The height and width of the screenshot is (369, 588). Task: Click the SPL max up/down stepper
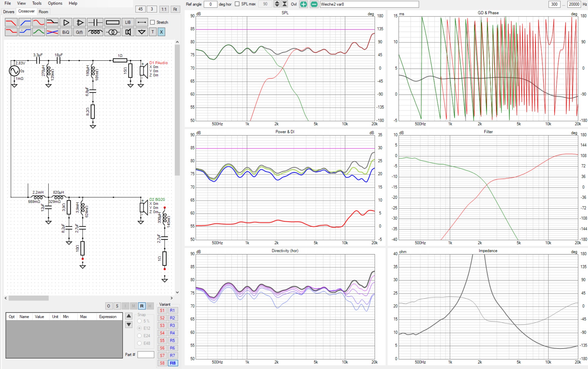click(x=277, y=4)
